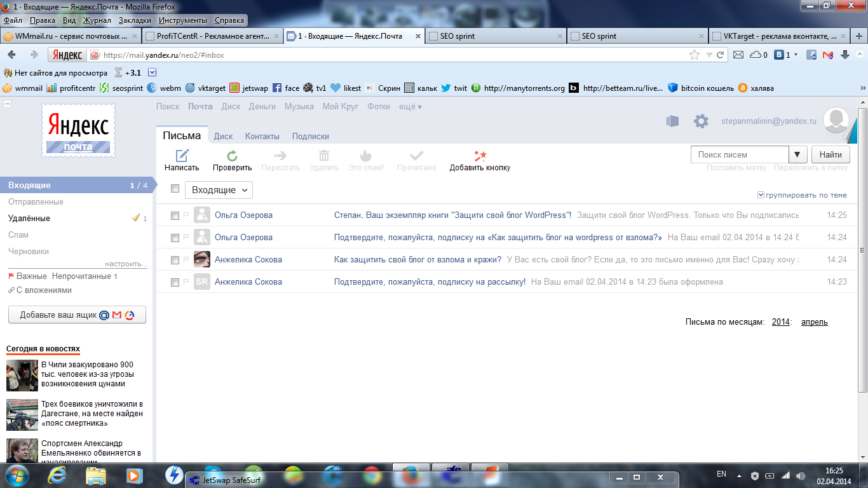Click Анжелика Сокова eye photo avatar
Image resolution: width=868 pixels, height=488 pixels.
(x=202, y=260)
